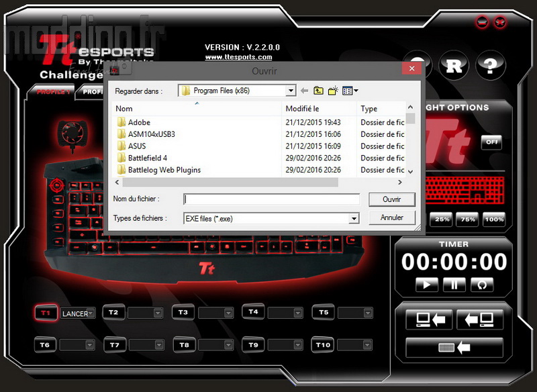The width and height of the screenshot is (537, 392).
Task: Sort by the Type column header
Action: (x=381, y=109)
